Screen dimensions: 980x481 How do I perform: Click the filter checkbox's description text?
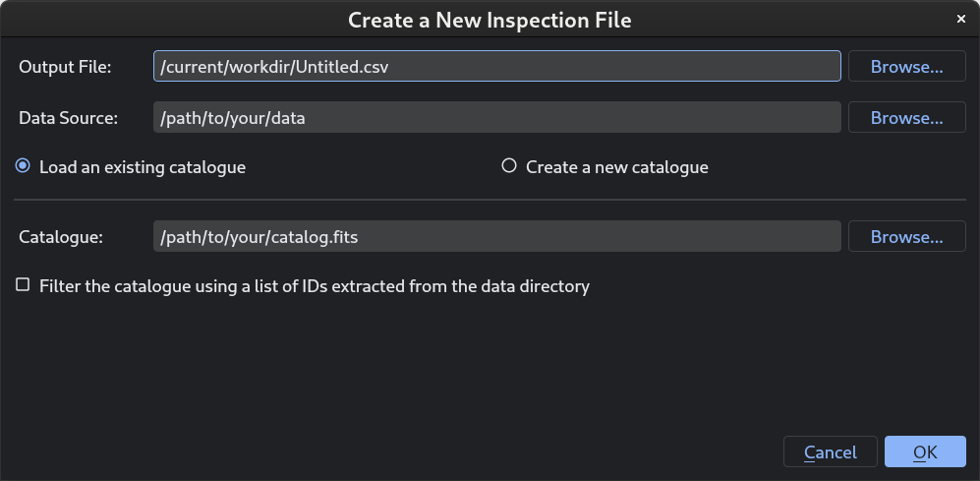tap(315, 286)
